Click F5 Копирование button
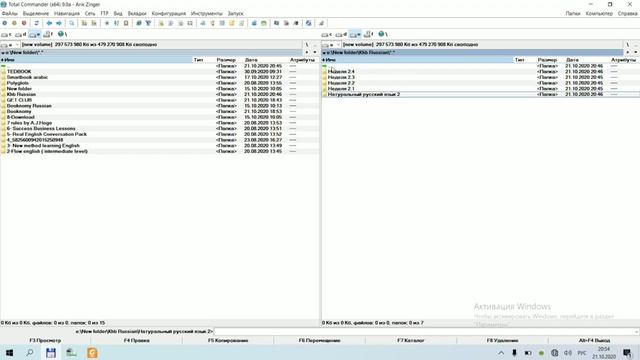This screenshot has height=360, width=640. point(228,340)
